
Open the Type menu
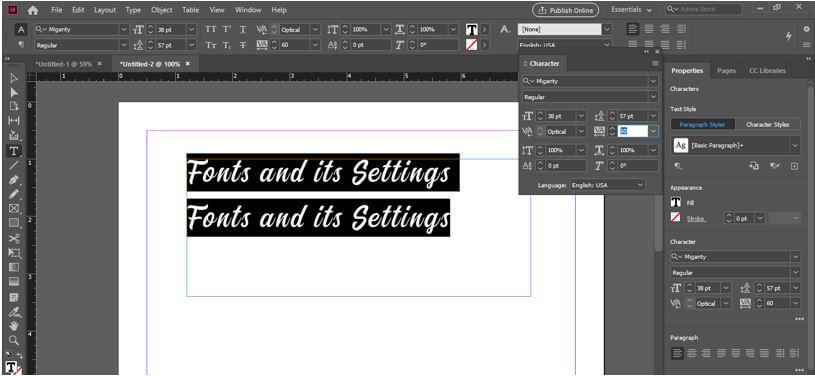(x=133, y=10)
